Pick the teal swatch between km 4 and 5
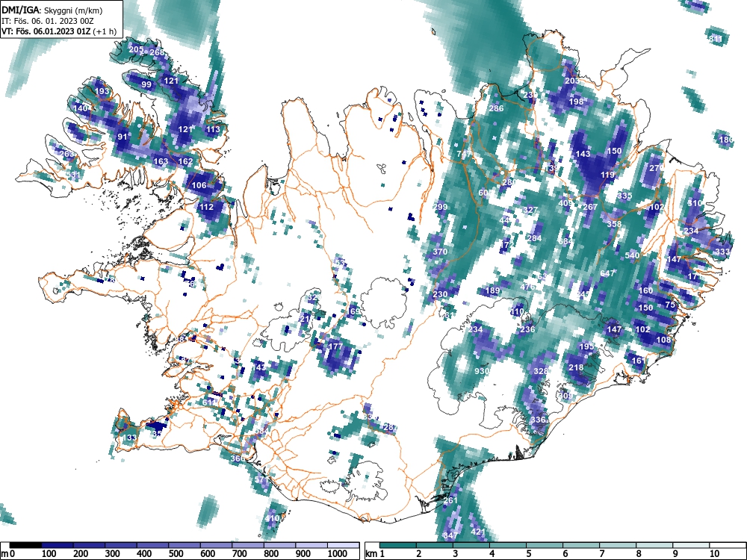Screen dimensions: 747x560 click(508, 545)
